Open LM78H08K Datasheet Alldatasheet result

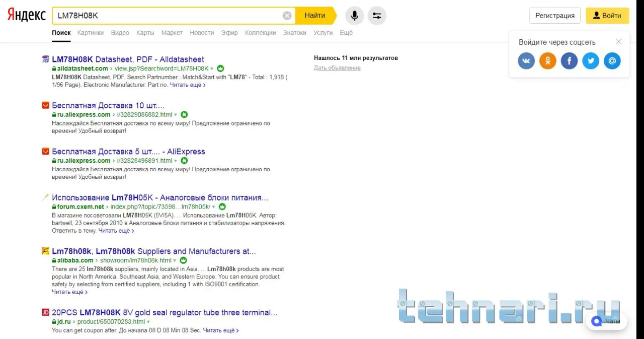[x=128, y=59]
